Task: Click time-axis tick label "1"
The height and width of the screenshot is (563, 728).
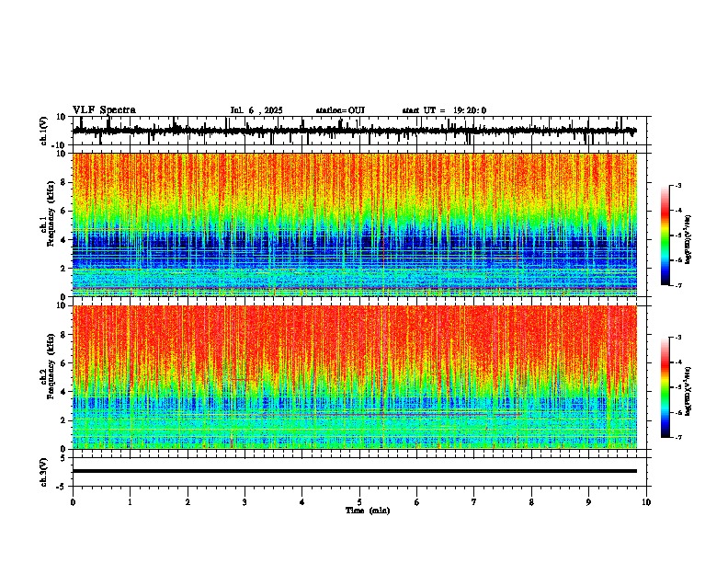Action: point(130,502)
